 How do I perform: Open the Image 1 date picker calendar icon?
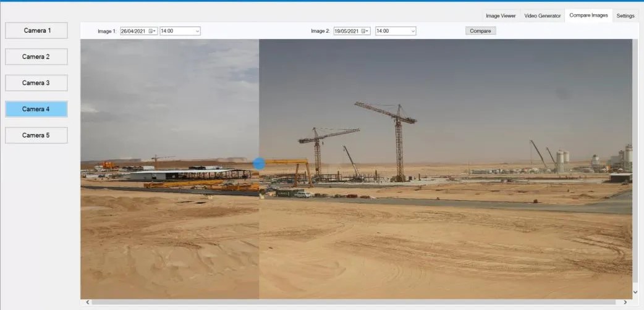pos(152,31)
